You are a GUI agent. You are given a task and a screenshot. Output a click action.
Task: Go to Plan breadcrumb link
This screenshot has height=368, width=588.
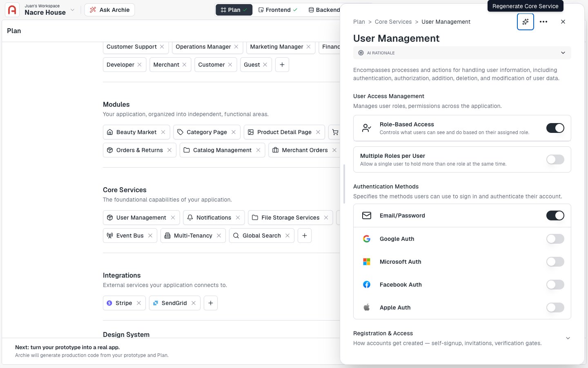[x=359, y=22]
